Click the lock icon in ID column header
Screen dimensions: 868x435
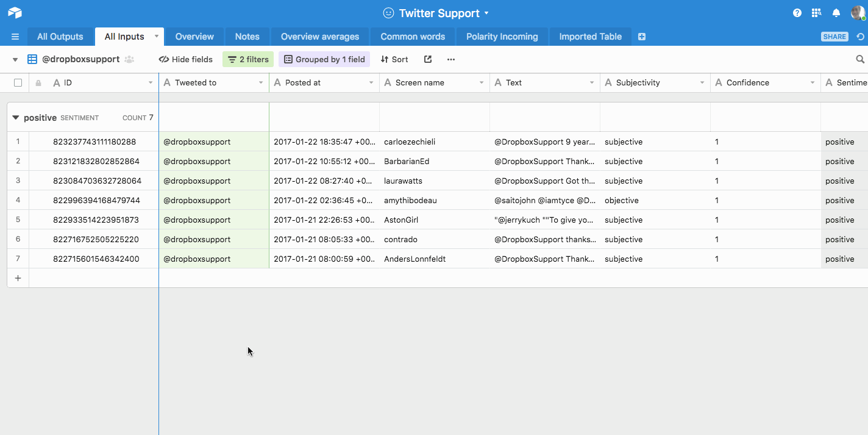pyautogui.click(x=38, y=83)
